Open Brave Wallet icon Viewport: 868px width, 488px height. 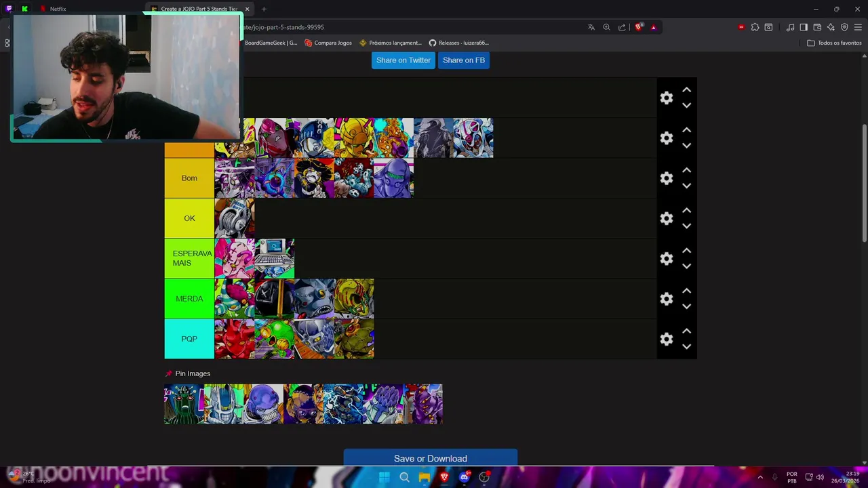(x=817, y=27)
